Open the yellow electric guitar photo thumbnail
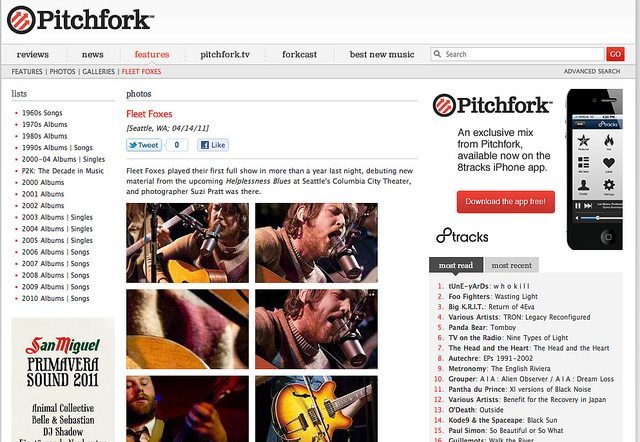 [x=316, y=409]
